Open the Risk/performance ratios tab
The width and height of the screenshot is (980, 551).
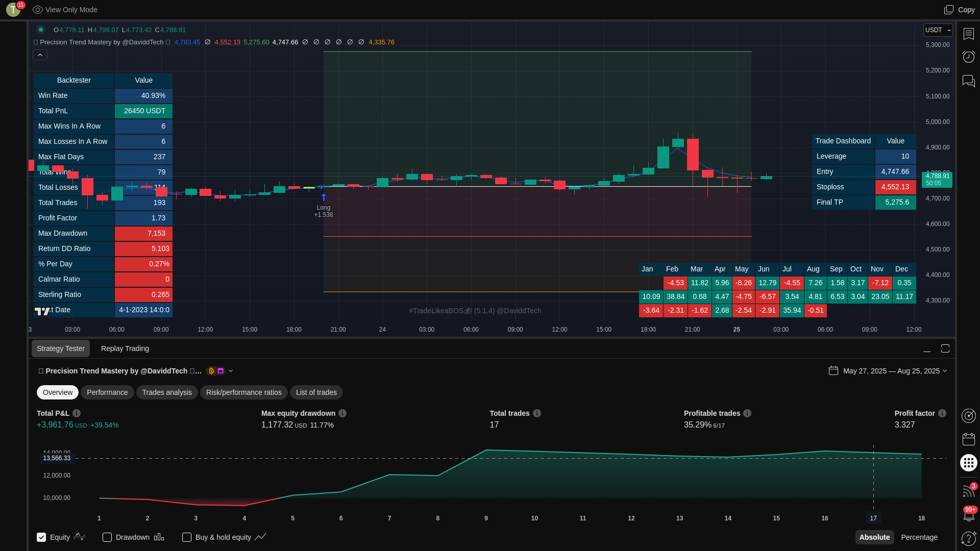(x=244, y=392)
